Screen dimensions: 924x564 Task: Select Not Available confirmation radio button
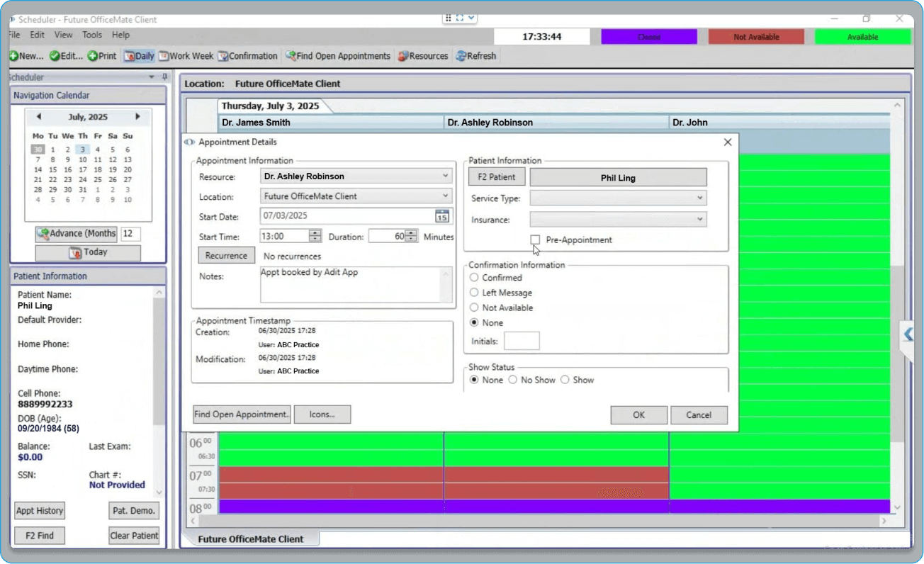click(x=475, y=308)
